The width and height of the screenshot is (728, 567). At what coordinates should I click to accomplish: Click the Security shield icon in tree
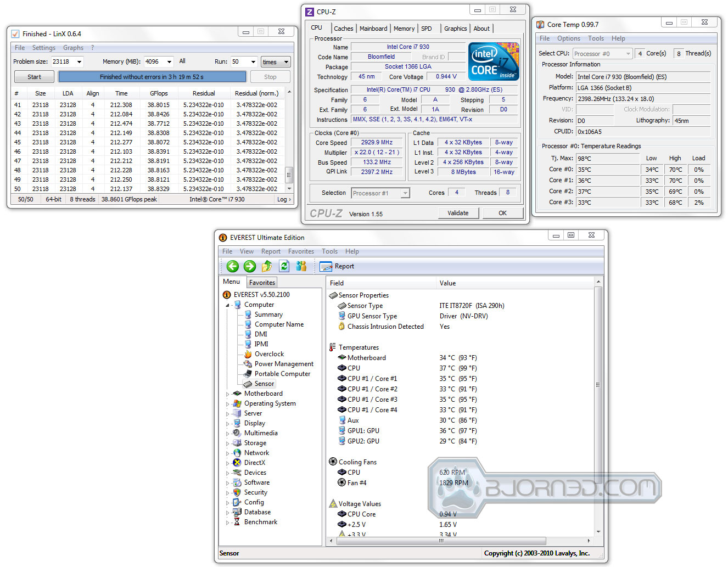click(237, 492)
